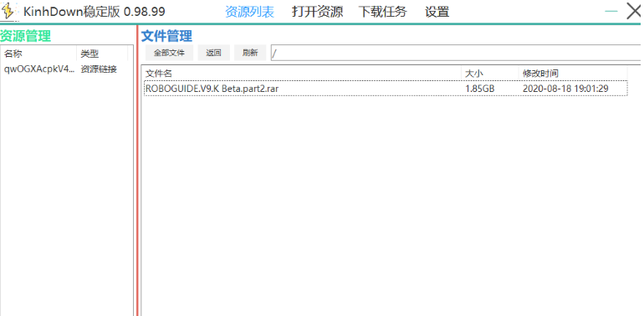Click the 2020-08-18 19:01:29 date cell
This screenshot has height=316, width=644.
[565, 89]
